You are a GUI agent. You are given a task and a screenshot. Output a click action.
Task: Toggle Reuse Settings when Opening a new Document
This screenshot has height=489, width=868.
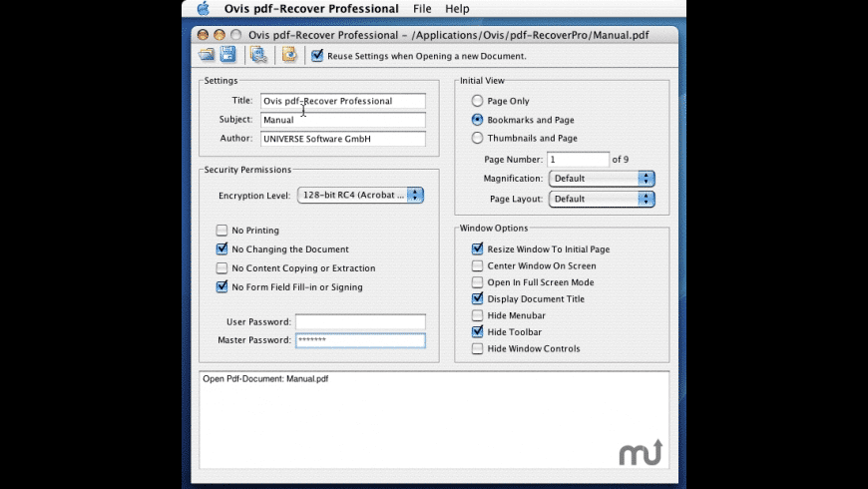(317, 55)
